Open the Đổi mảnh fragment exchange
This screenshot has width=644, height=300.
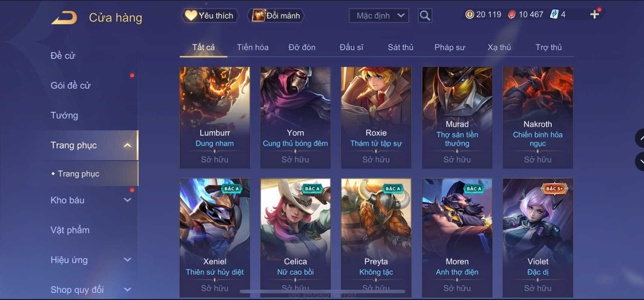(276, 15)
